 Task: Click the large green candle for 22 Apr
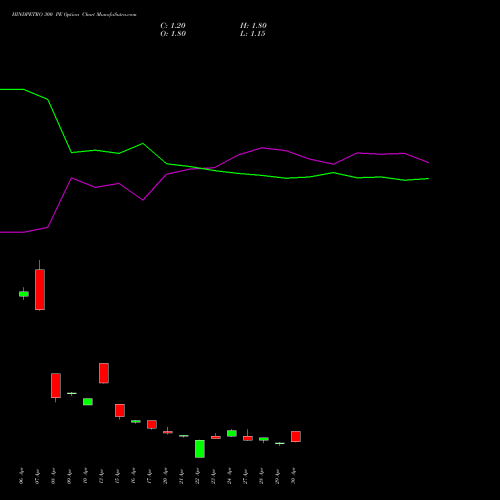tap(200, 449)
